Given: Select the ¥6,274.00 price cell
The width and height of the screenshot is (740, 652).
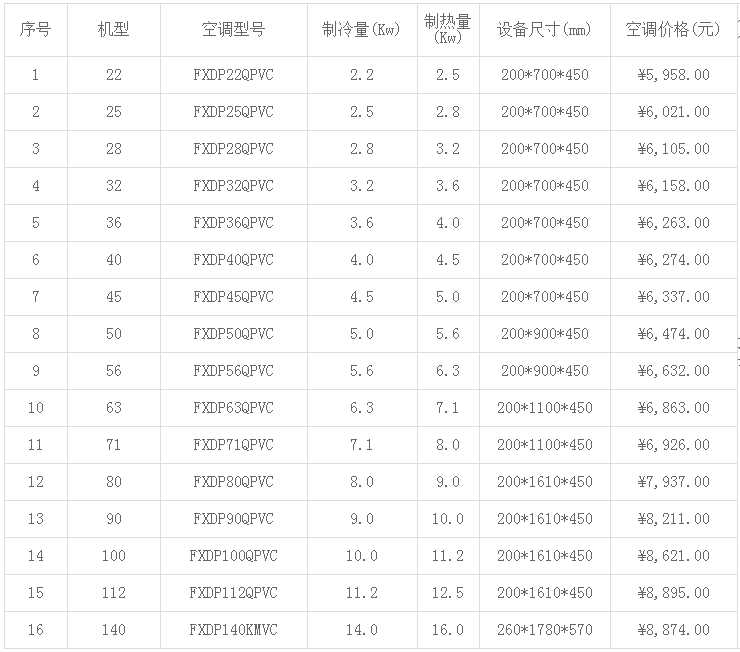Looking at the screenshot, I should point(673,260).
